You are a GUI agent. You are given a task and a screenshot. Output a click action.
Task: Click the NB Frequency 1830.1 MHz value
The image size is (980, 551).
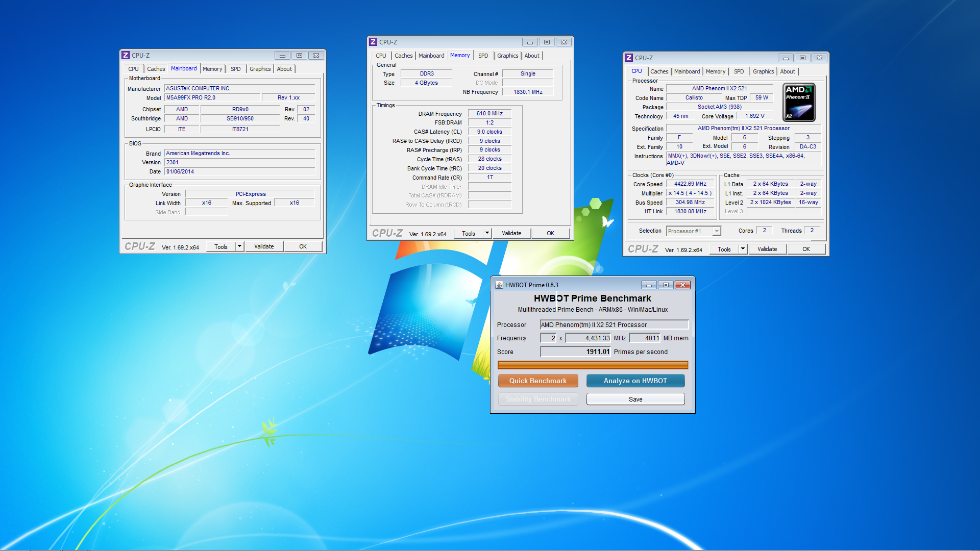point(528,92)
